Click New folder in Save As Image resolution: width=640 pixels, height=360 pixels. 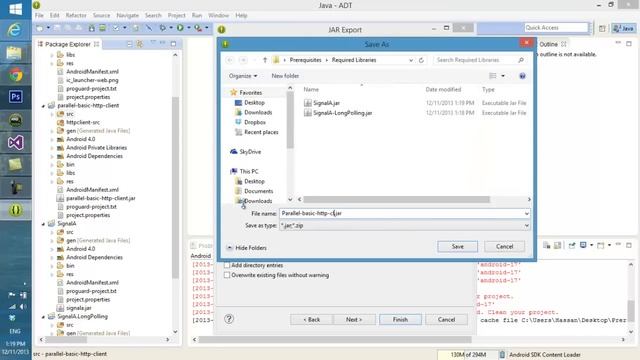285,76
